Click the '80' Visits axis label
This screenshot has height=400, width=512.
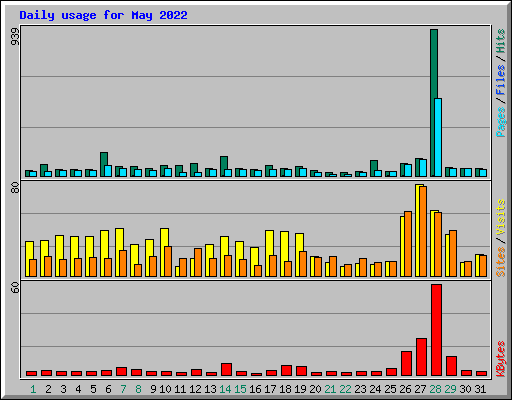point(15,188)
